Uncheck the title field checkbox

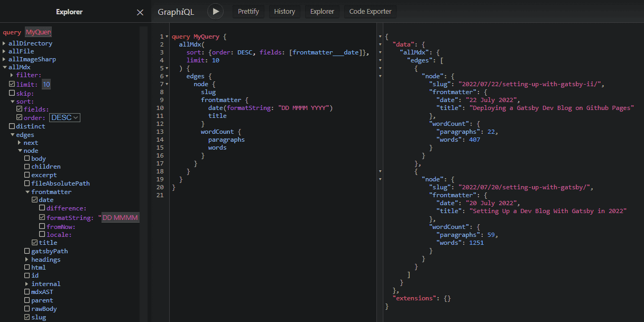(34, 243)
